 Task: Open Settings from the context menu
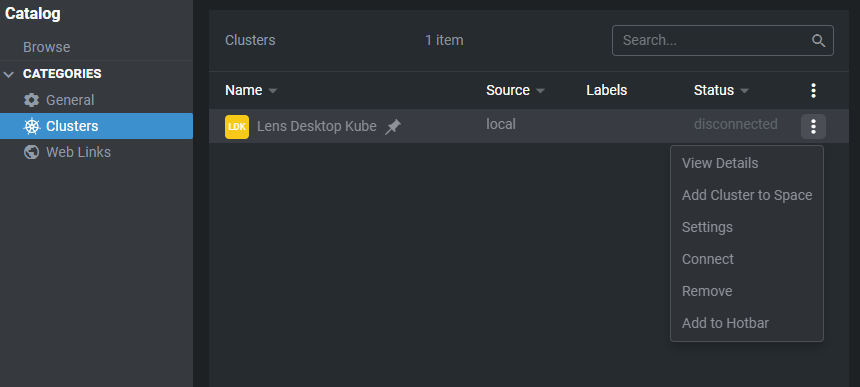point(747,227)
